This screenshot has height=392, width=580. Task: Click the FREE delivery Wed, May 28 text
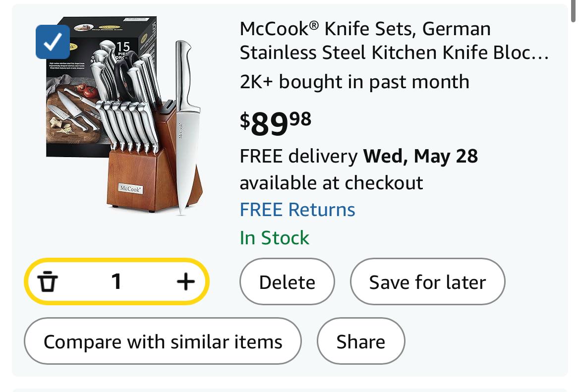pos(358,156)
